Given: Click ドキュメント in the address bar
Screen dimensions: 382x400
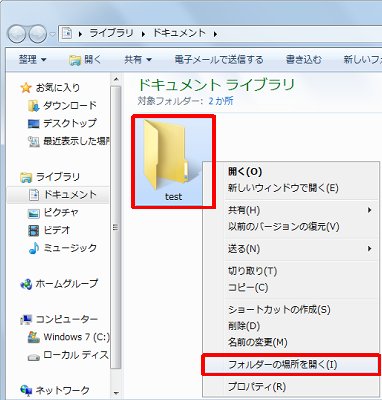Looking at the screenshot, I should (x=179, y=33).
